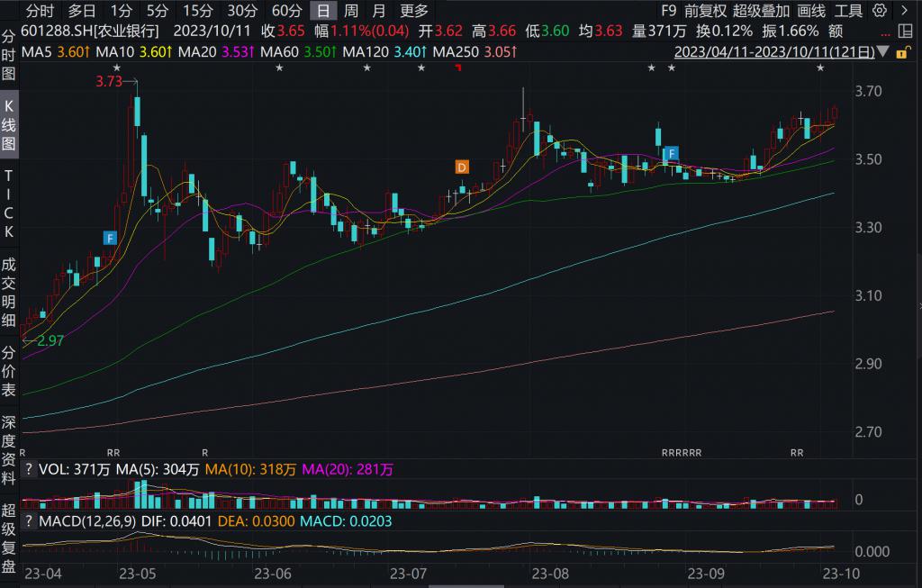This screenshot has width=922, height=588.
Task: Click the VOL: 371万 indicator title
Action: 74,469
